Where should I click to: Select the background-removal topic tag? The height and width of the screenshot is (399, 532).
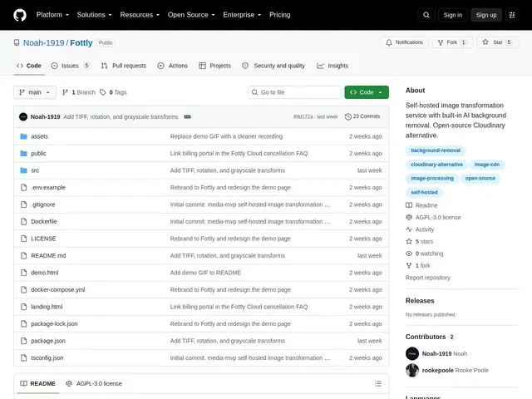(436, 150)
